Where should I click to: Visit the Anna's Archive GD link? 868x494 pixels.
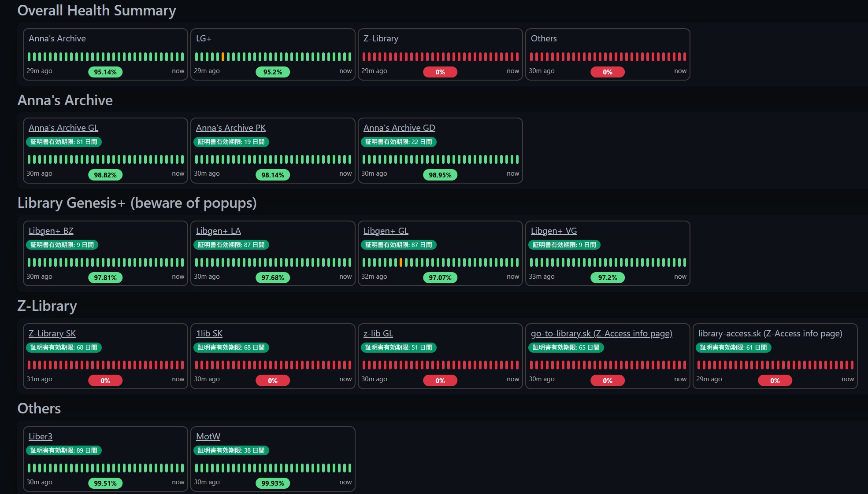(x=399, y=128)
